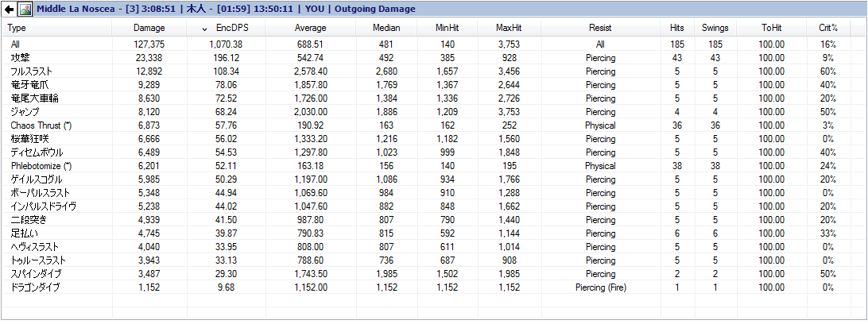Click the back arrow icon
This screenshot has height=324, width=868.
(9, 9)
